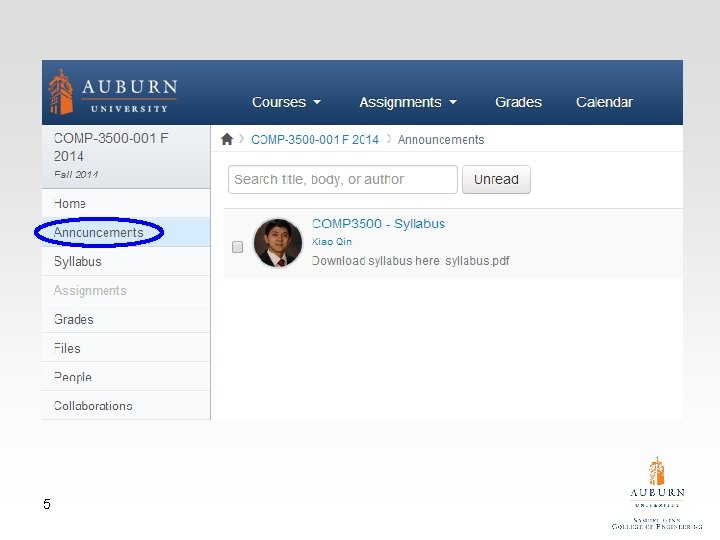720x540 pixels.
Task: Click the Announcements breadcrumb text
Action: coord(441,140)
